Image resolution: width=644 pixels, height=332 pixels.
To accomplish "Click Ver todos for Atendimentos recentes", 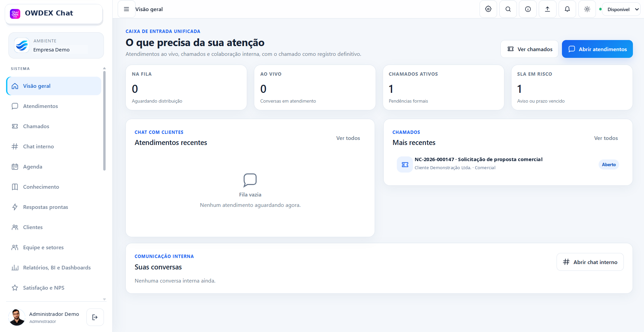I will point(348,138).
